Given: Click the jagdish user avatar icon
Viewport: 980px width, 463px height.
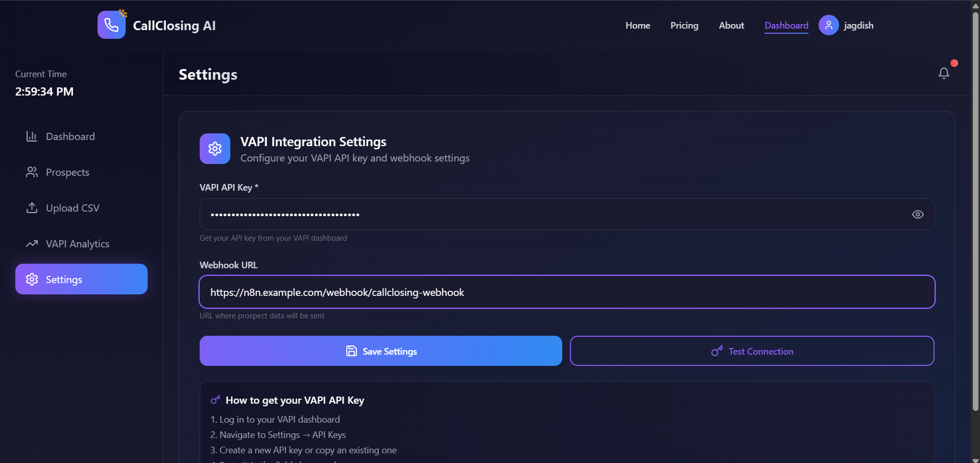Looking at the screenshot, I should (828, 25).
